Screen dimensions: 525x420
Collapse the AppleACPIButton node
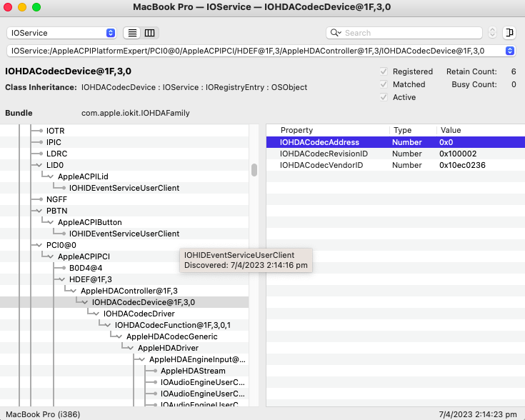tap(50, 222)
